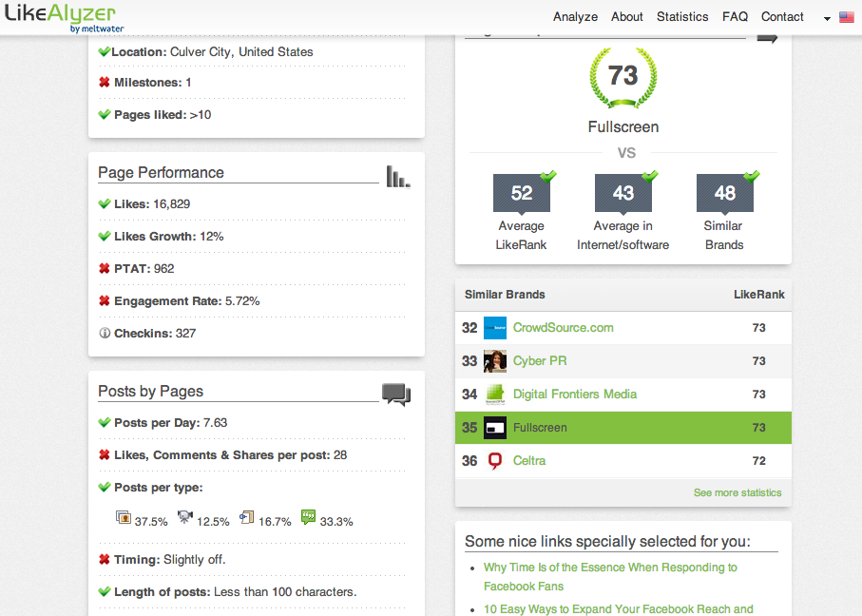Click the US flag language icon

(846, 18)
